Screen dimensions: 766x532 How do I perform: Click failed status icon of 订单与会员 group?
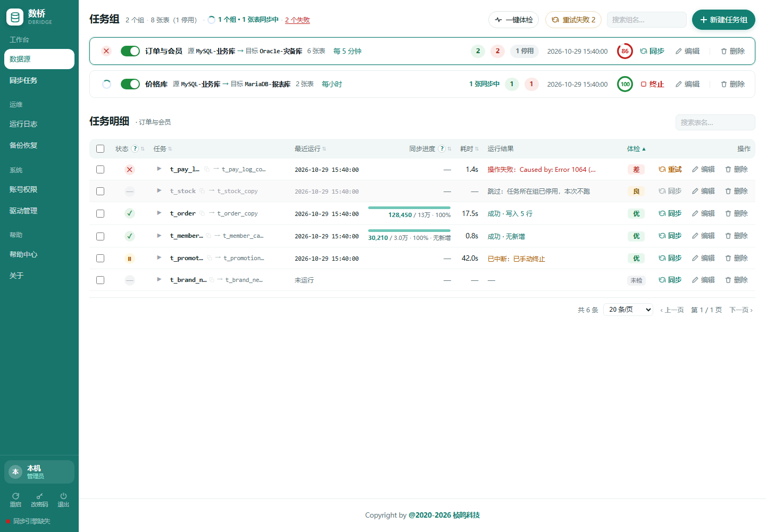click(x=106, y=51)
